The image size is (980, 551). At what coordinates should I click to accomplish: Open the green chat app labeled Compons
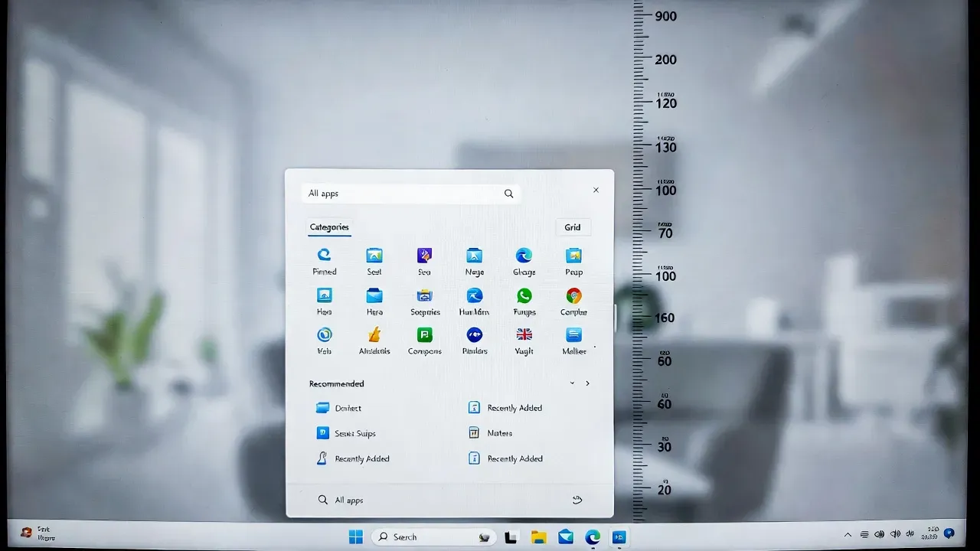424,335
